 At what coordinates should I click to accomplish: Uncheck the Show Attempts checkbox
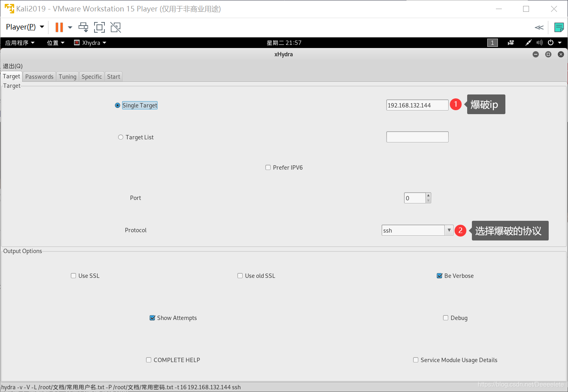click(152, 318)
